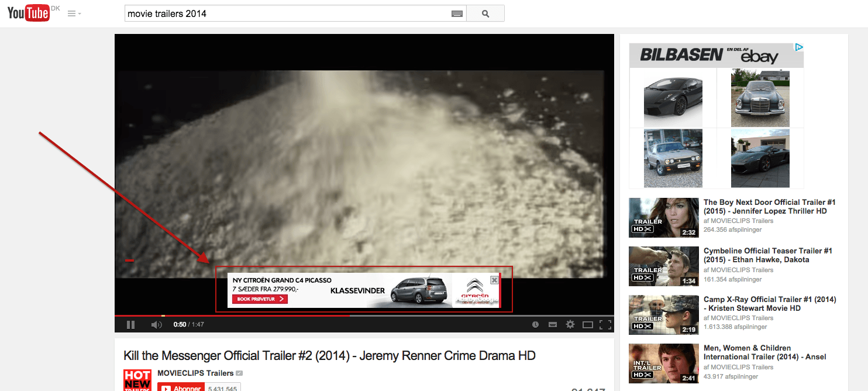Open the Cymbeline teaser trailer thumbnail
Screen dimensions: 868x391
click(x=664, y=266)
